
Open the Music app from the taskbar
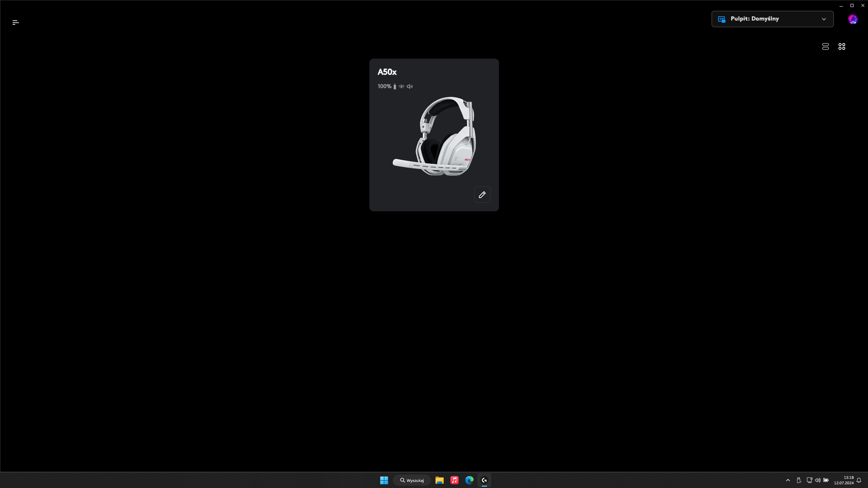click(x=455, y=480)
